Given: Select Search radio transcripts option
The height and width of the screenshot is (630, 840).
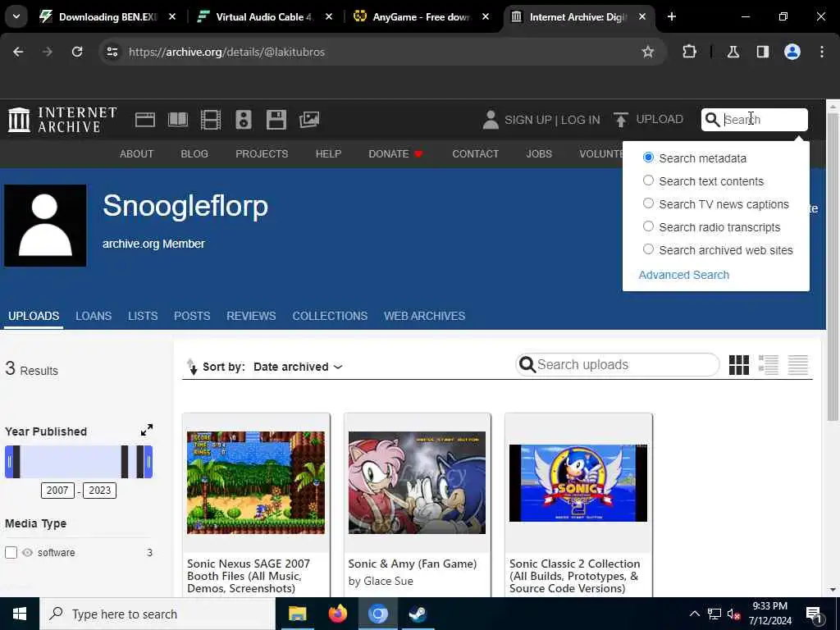Looking at the screenshot, I should pos(648,226).
